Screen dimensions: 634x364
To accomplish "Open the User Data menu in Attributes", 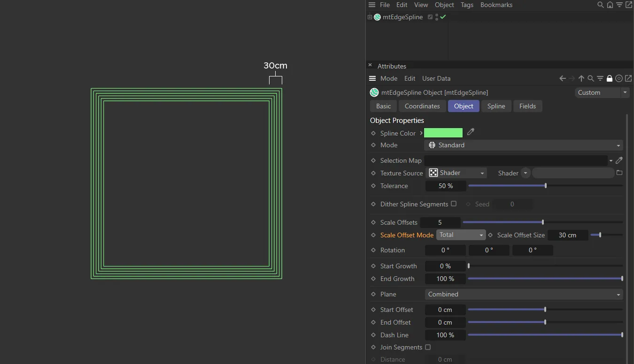I will (x=436, y=78).
